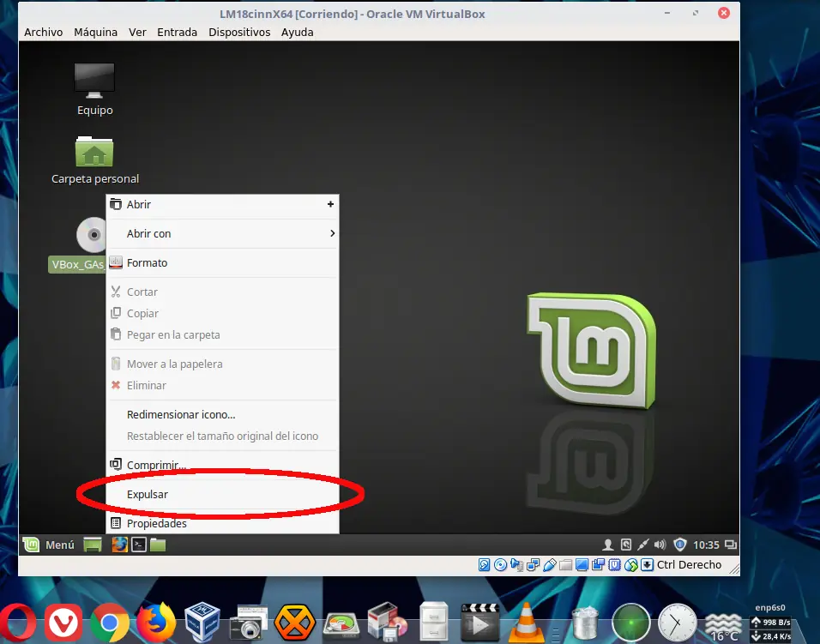This screenshot has width=820, height=644.
Task: Open the disk usage analyzer in dock
Action: pos(341,624)
